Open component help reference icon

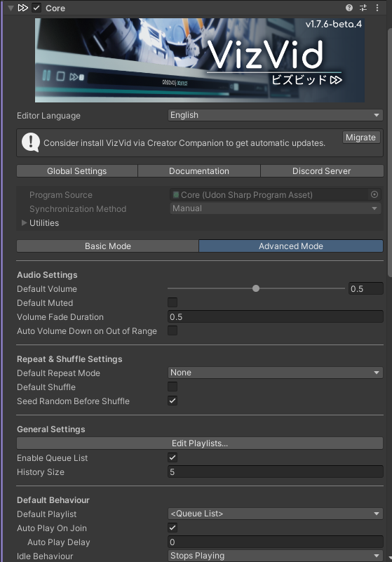pos(349,8)
